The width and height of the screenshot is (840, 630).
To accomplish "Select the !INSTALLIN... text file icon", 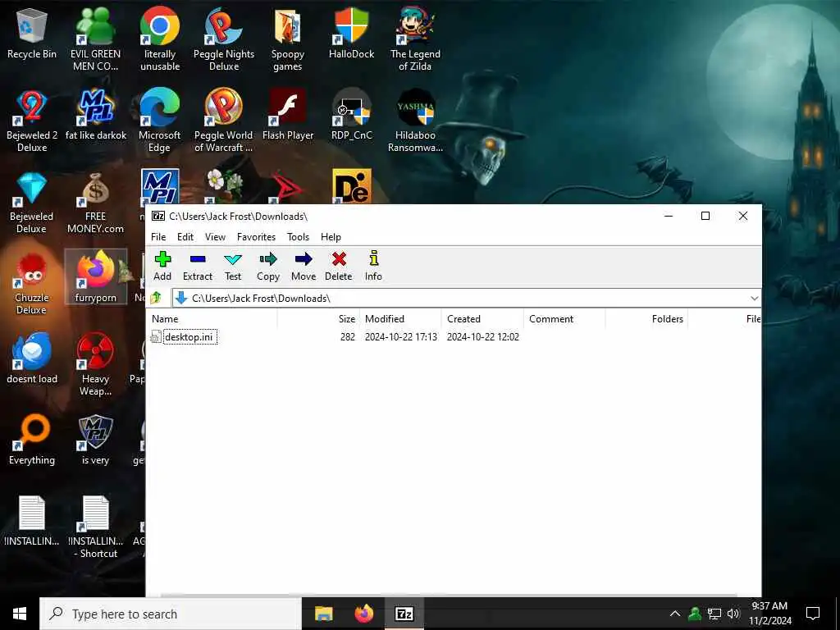I will [x=32, y=521].
